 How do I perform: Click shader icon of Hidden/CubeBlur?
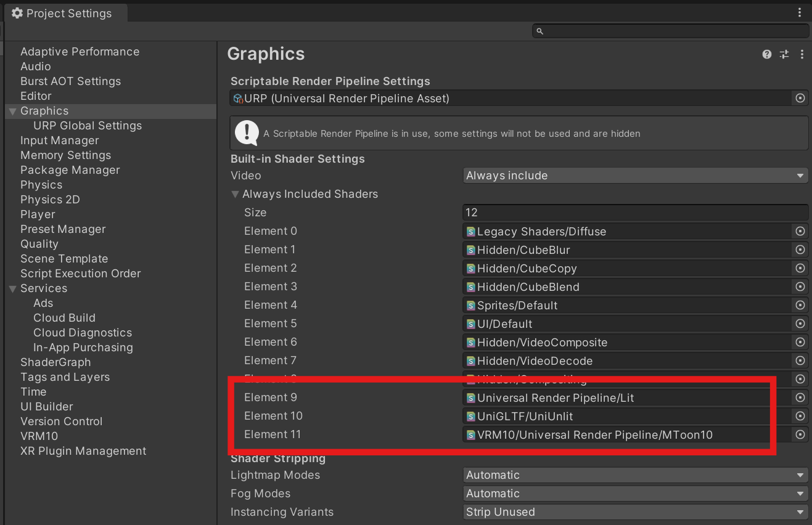(471, 250)
